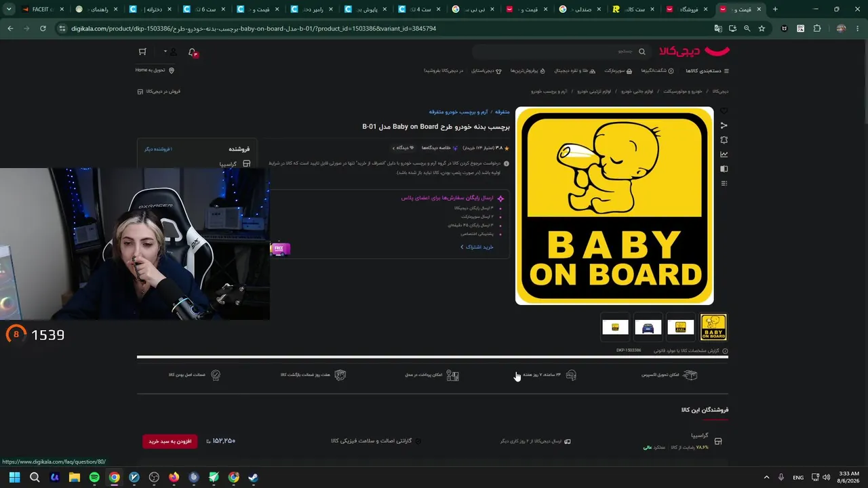Click the pay on delivery icon

(x=452, y=375)
